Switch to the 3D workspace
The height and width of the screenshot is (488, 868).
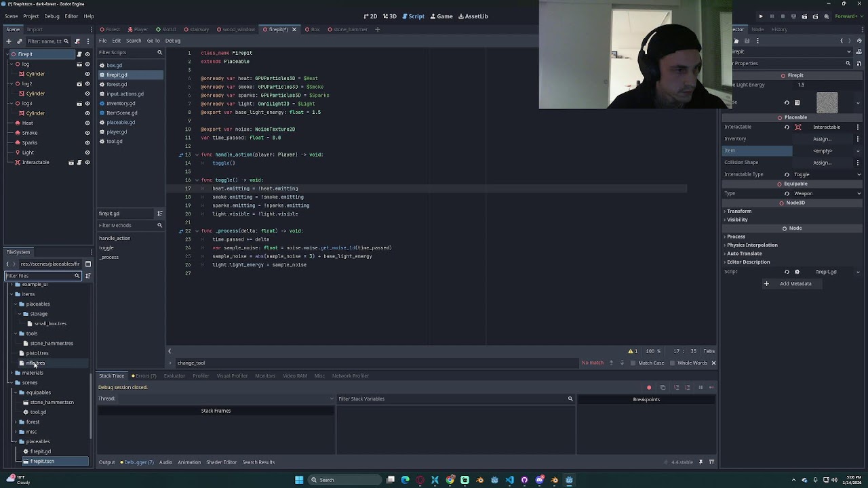point(390,16)
